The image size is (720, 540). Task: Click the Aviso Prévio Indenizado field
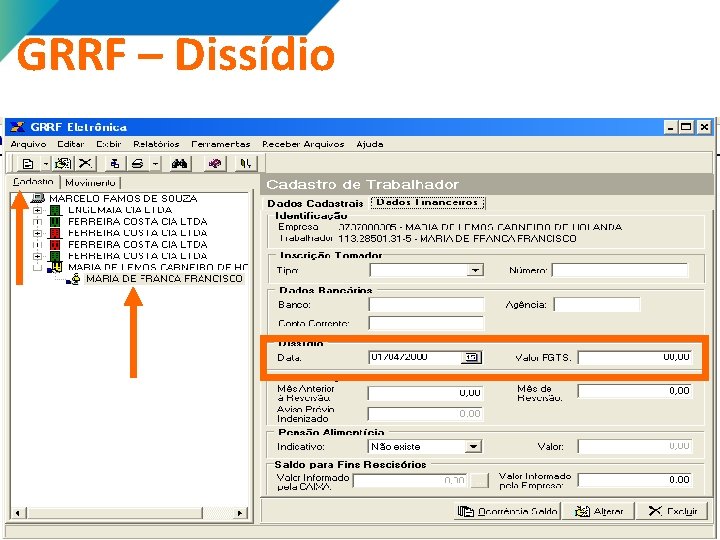click(425, 414)
